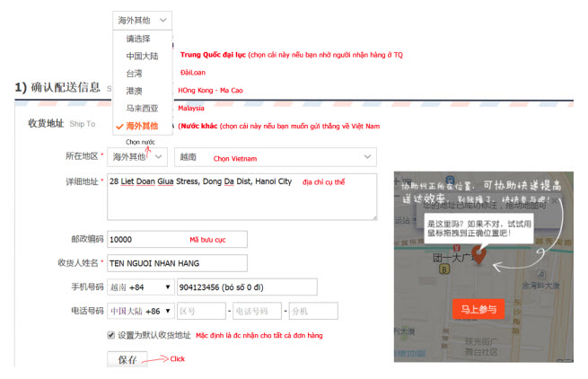Viewport: 588px width, 379px height.
Task: Click the 保存 save button
Action: coord(127,359)
